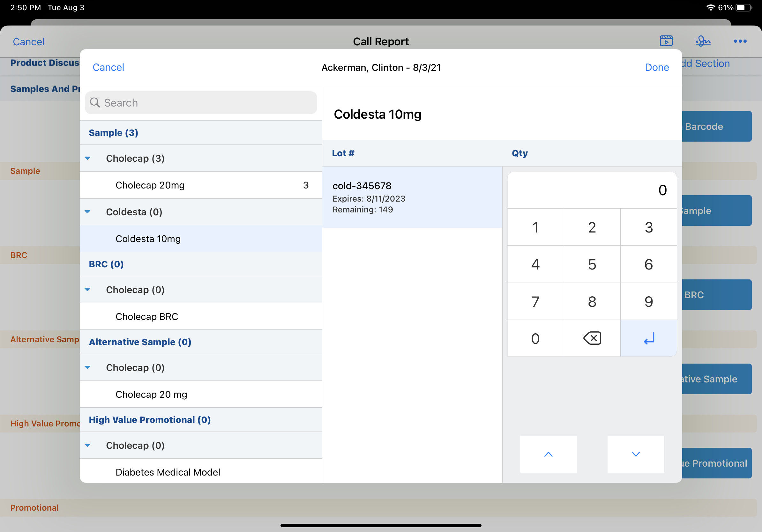
Task: Collapse the Coldesta (0) group
Action: 88,212
